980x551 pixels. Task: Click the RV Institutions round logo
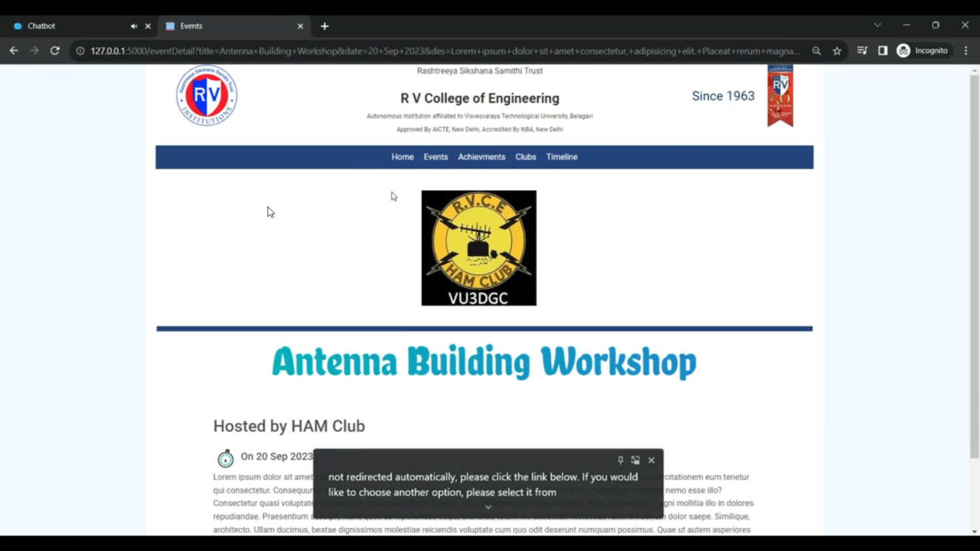pyautogui.click(x=206, y=95)
